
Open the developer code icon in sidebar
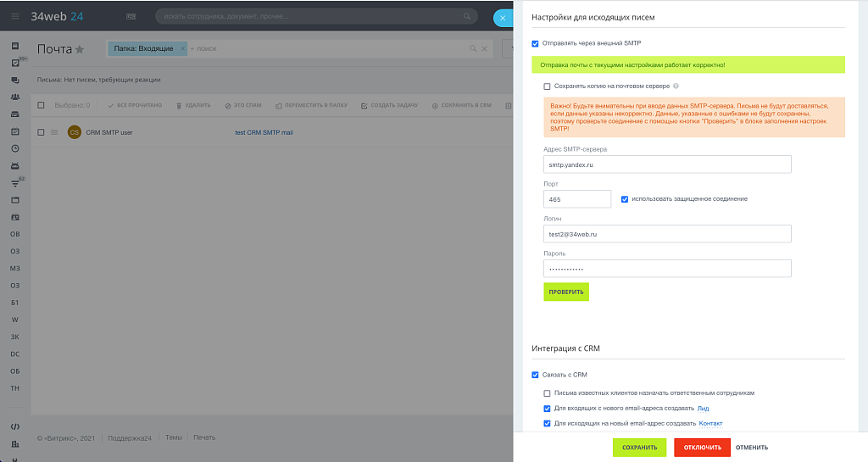(14, 426)
